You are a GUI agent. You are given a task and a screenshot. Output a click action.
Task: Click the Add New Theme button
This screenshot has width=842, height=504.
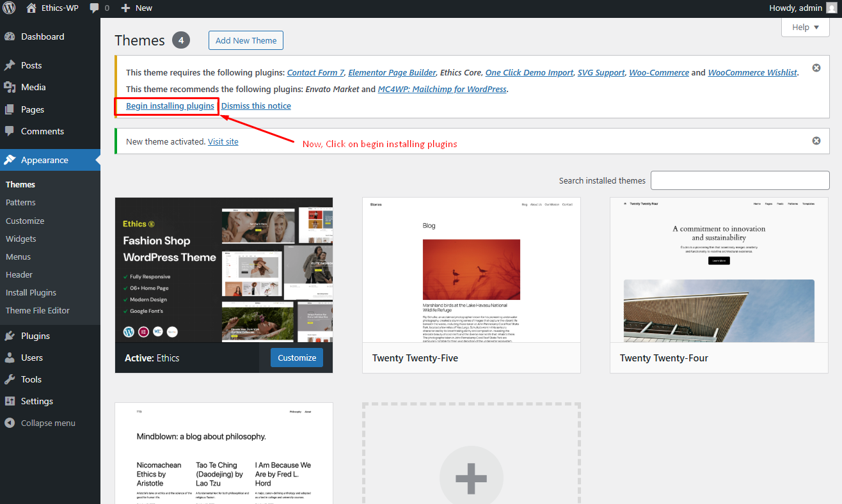(x=246, y=40)
